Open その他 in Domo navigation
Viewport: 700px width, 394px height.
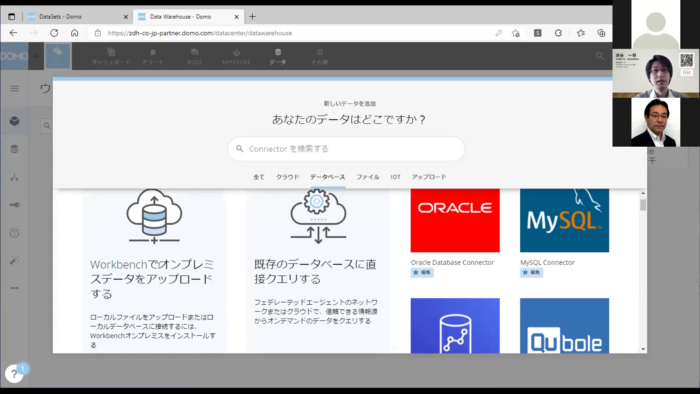320,57
